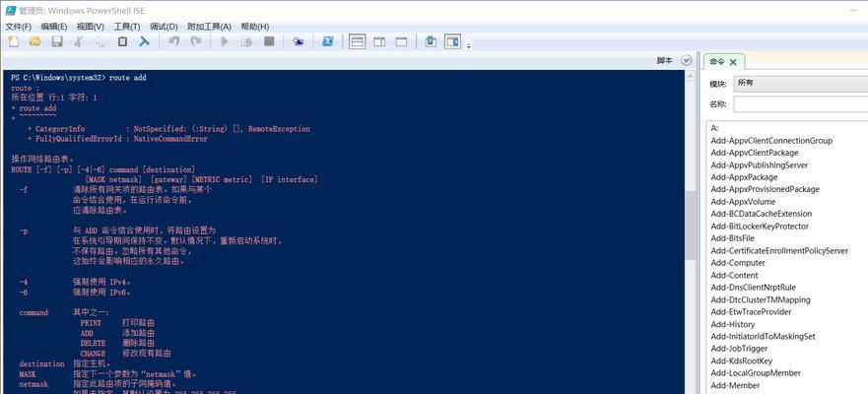Select Add-DtcClusterTMMapping command
Image resolution: width=868 pixels, height=394 pixels.
click(x=761, y=299)
